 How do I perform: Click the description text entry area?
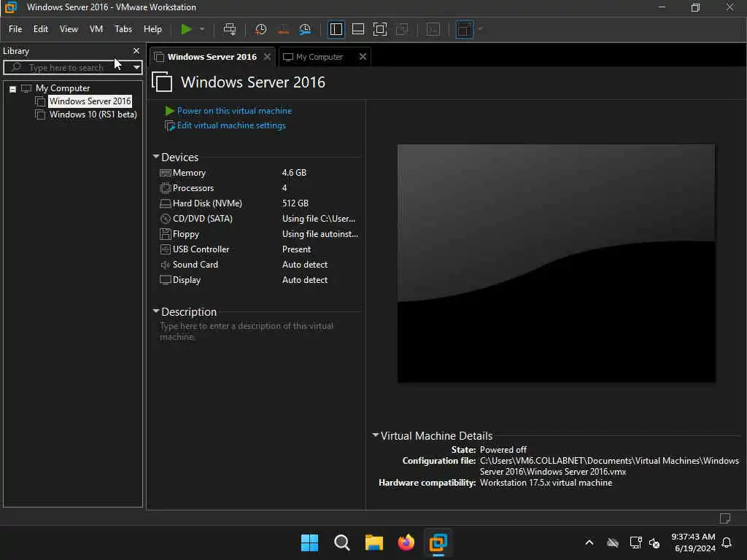(x=247, y=332)
